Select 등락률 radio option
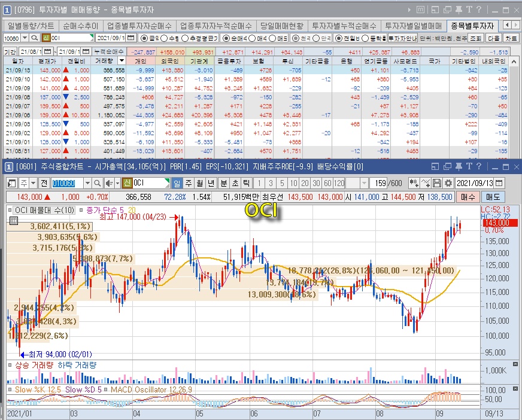The width and height of the screenshot is (522, 420). point(365,38)
